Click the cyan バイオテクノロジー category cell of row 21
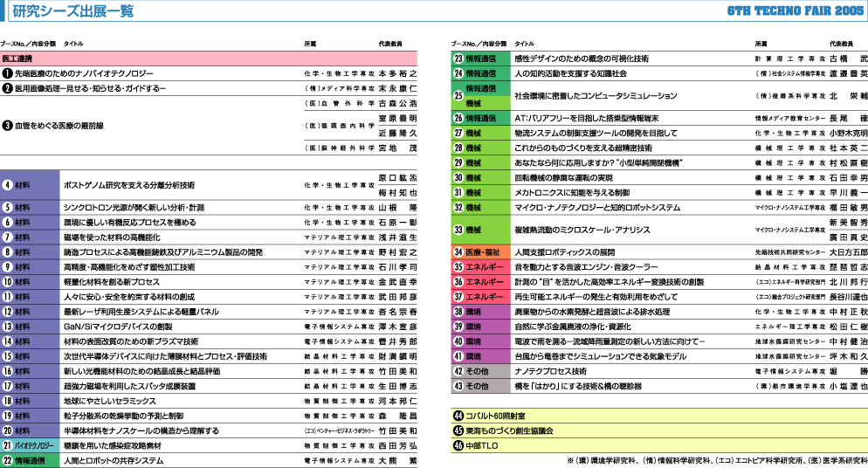 pyautogui.click(x=30, y=446)
